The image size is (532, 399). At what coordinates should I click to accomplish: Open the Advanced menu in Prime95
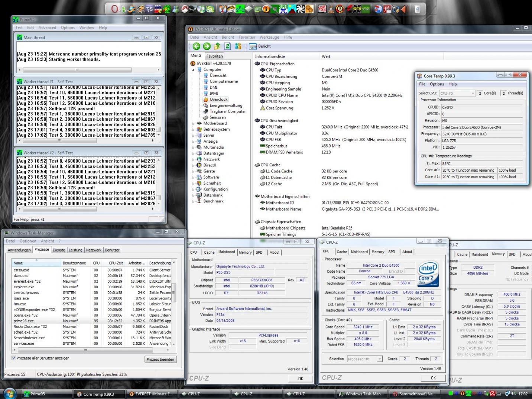point(47,27)
